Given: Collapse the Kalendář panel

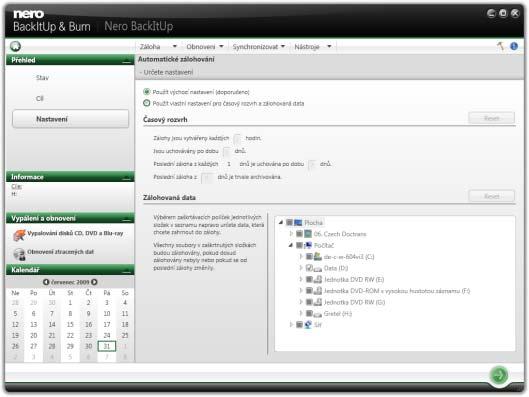Looking at the screenshot, I should [127, 270].
